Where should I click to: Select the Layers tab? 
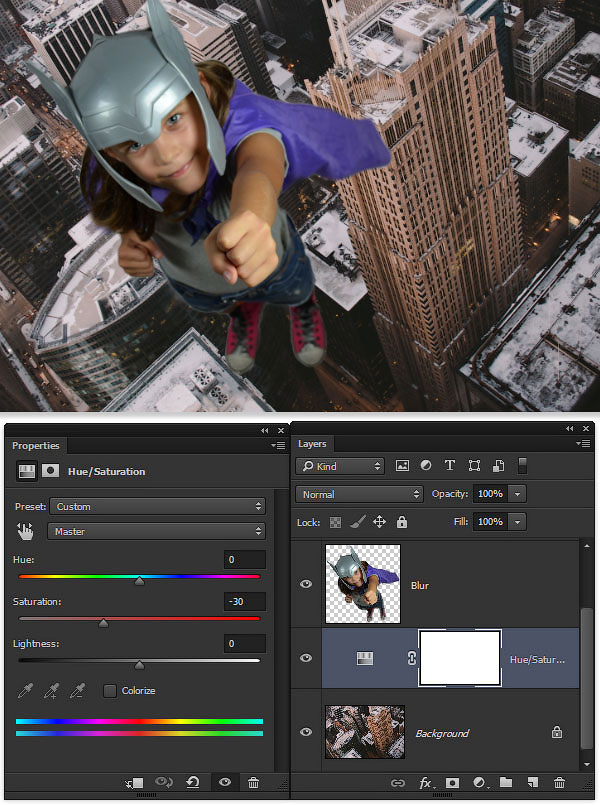[312, 444]
